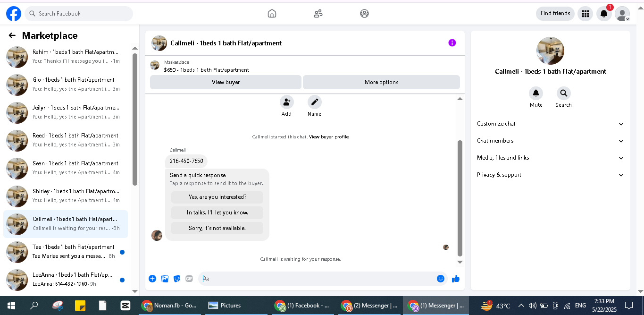Choose a GIF

coord(189,279)
